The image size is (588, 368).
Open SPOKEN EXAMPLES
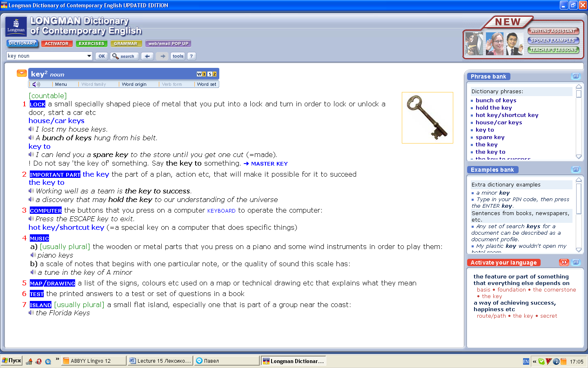pos(553,40)
